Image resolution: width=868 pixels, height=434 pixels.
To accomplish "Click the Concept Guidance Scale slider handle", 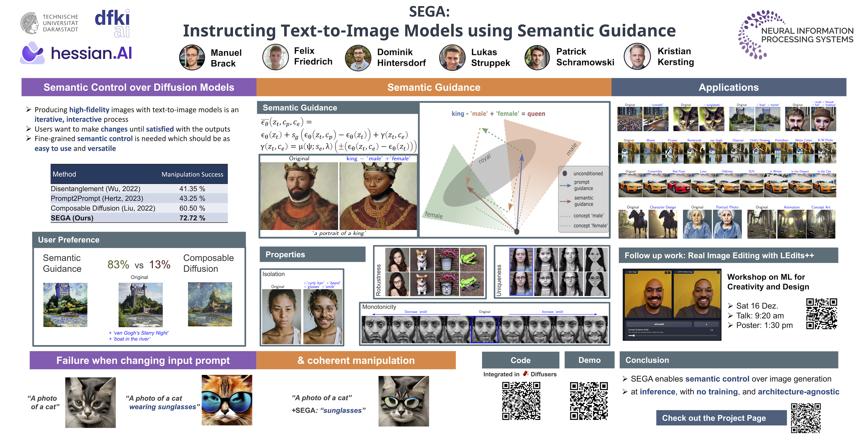I will click(x=634, y=336).
